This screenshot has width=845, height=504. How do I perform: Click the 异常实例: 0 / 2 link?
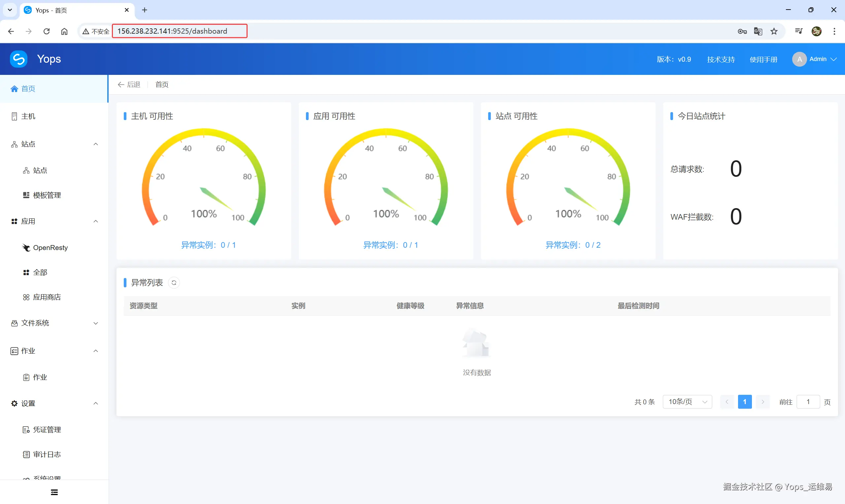click(574, 244)
